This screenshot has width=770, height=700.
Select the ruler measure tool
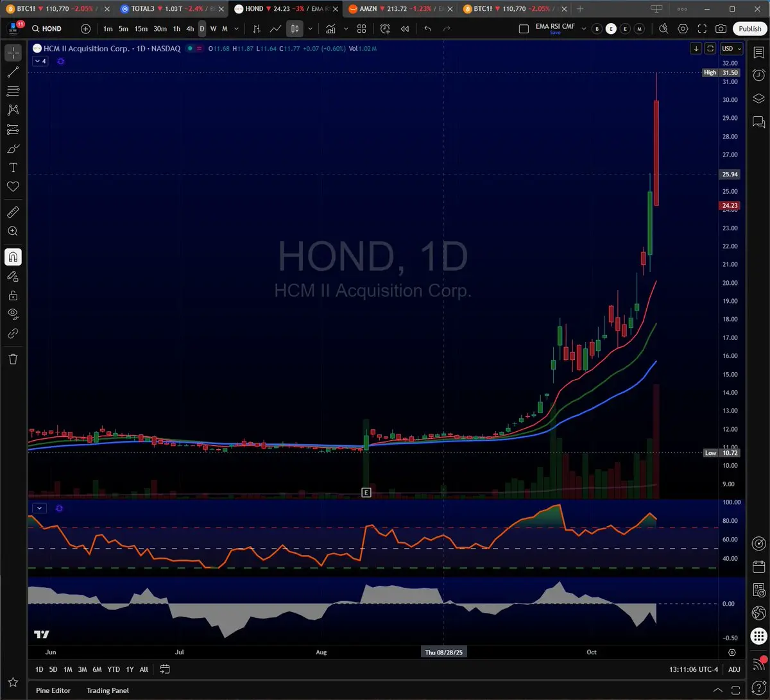tap(13, 212)
